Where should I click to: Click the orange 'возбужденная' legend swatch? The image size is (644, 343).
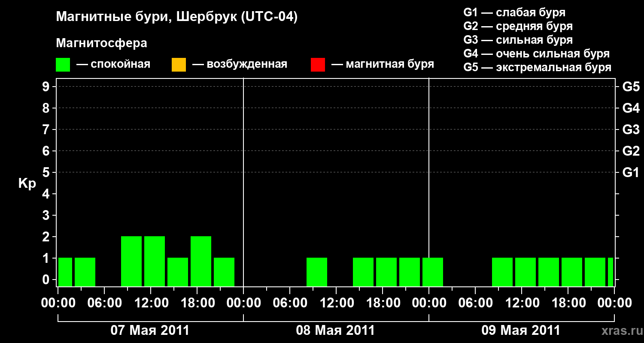[x=179, y=65]
